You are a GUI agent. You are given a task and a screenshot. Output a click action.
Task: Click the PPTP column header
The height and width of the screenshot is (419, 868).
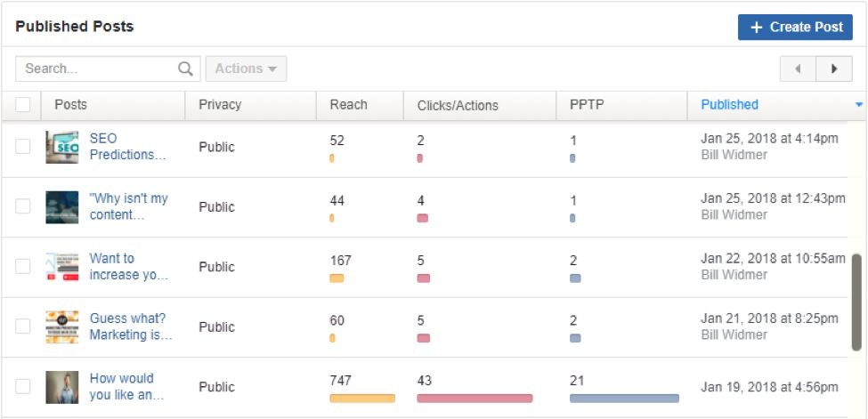pyautogui.click(x=586, y=105)
